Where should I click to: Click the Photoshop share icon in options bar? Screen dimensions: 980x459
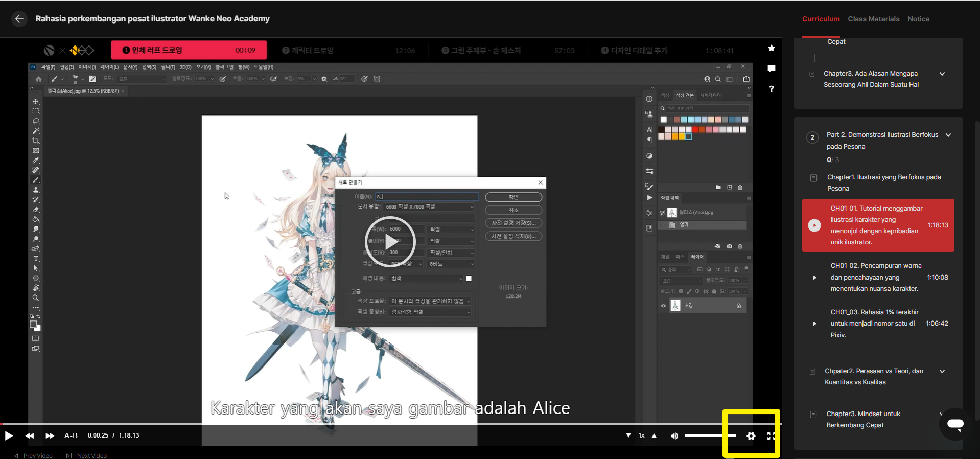point(746,79)
